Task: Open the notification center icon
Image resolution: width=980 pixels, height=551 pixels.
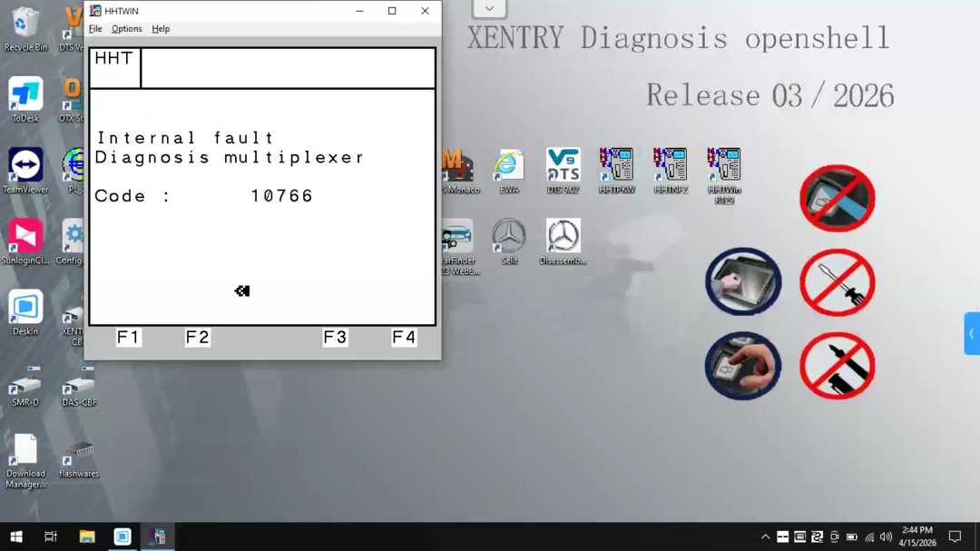Action: pos(955,536)
